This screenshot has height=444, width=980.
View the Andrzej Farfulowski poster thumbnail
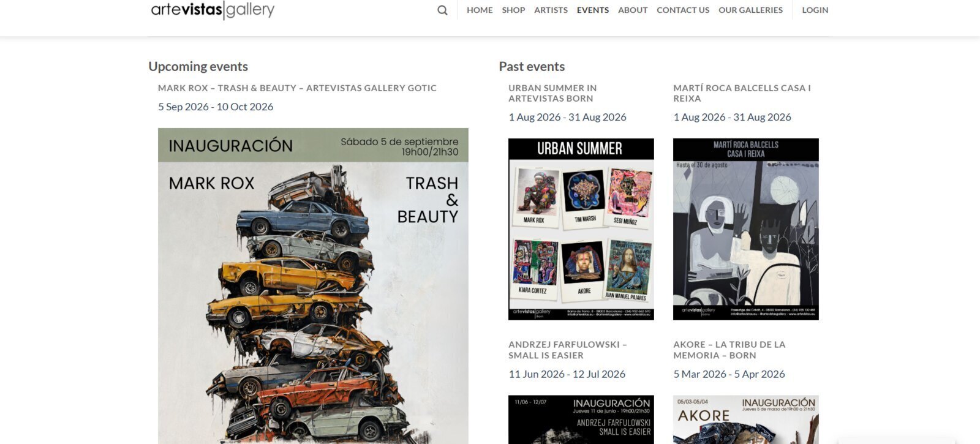(581, 420)
